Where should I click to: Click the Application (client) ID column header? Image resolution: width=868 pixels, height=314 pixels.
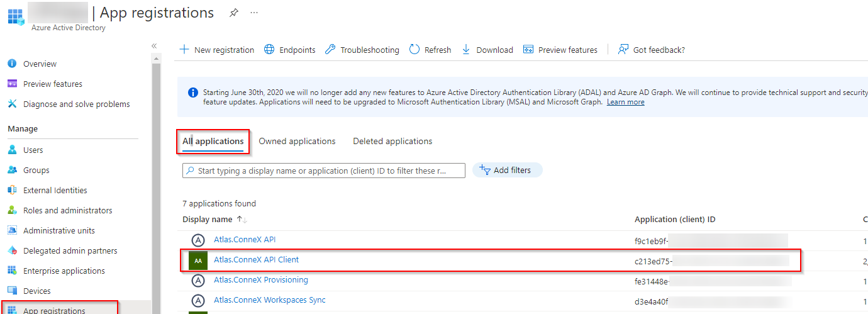pyautogui.click(x=675, y=219)
